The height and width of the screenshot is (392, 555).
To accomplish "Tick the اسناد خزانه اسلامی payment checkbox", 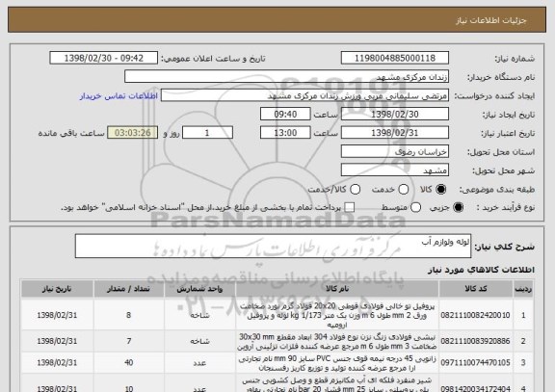I will [x=350, y=207].
